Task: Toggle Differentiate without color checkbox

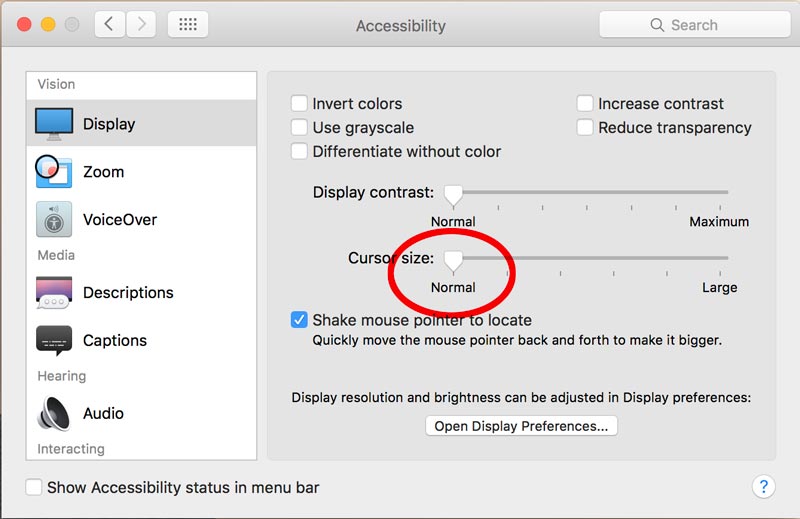Action: pyautogui.click(x=299, y=152)
